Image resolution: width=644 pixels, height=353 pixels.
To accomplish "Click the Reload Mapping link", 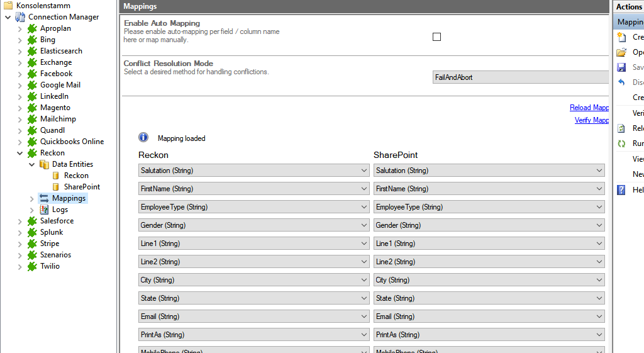I will (589, 108).
